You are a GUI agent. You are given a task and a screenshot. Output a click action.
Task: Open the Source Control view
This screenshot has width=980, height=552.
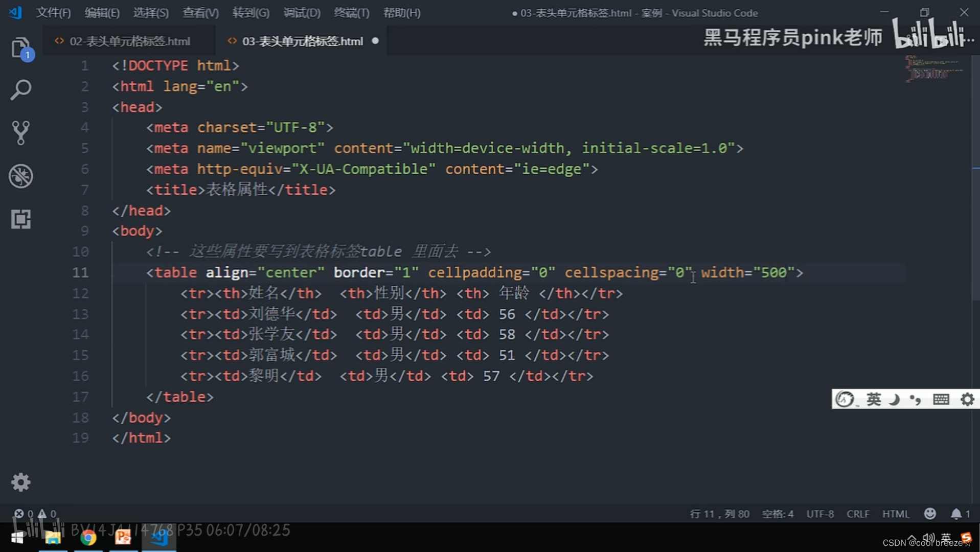click(21, 133)
